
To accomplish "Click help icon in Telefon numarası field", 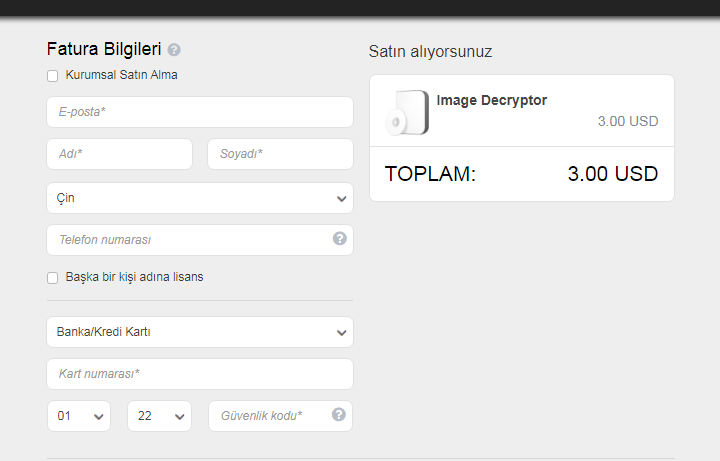I will (340, 238).
